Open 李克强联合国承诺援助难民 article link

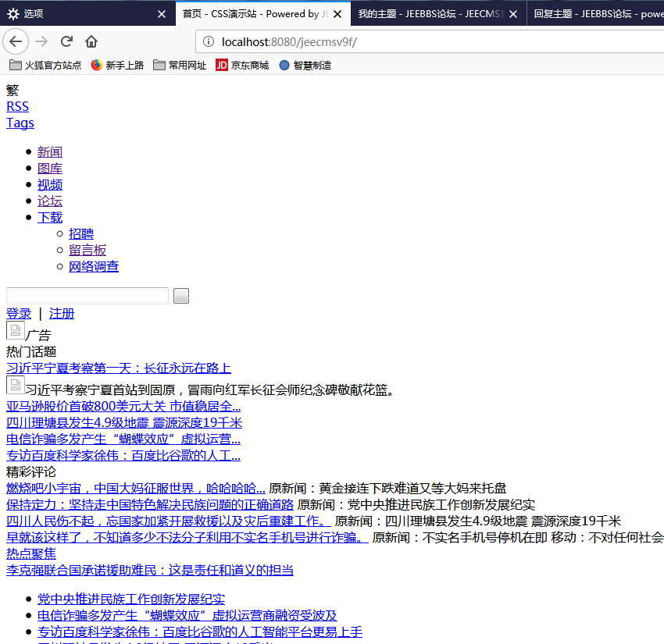click(150, 570)
